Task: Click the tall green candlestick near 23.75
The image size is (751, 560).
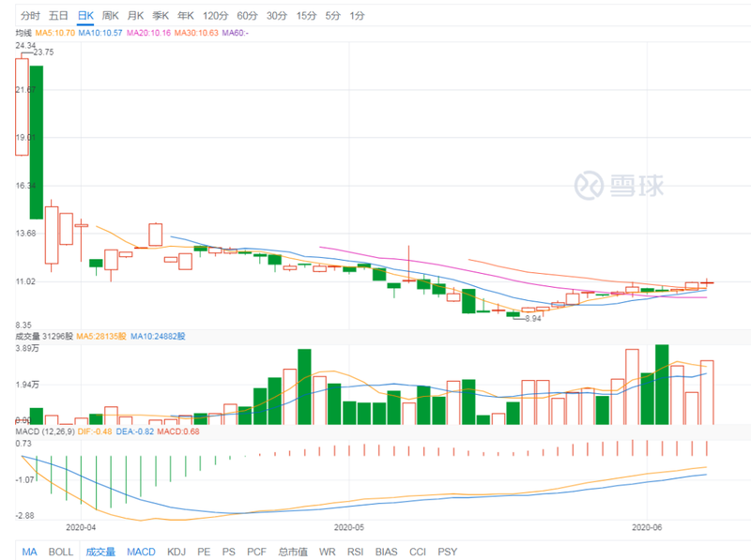Action: tap(37, 143)
